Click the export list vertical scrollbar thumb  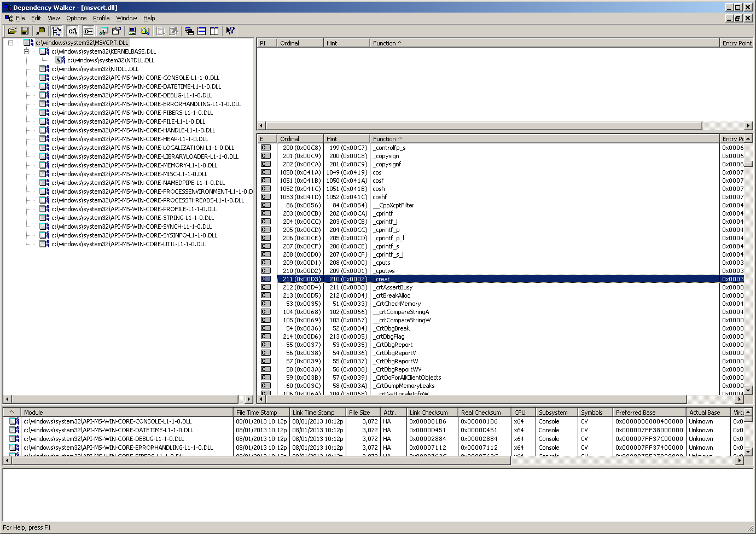(x=748, y=164)
